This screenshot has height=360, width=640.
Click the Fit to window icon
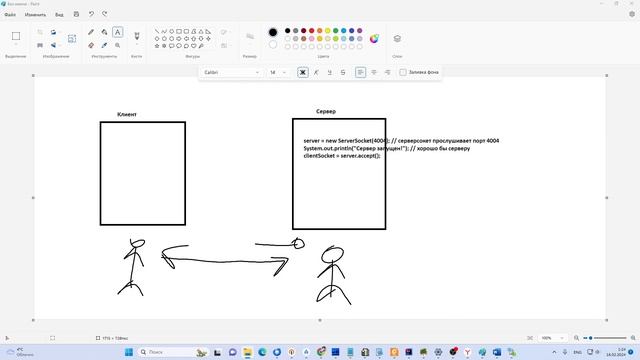530,338
